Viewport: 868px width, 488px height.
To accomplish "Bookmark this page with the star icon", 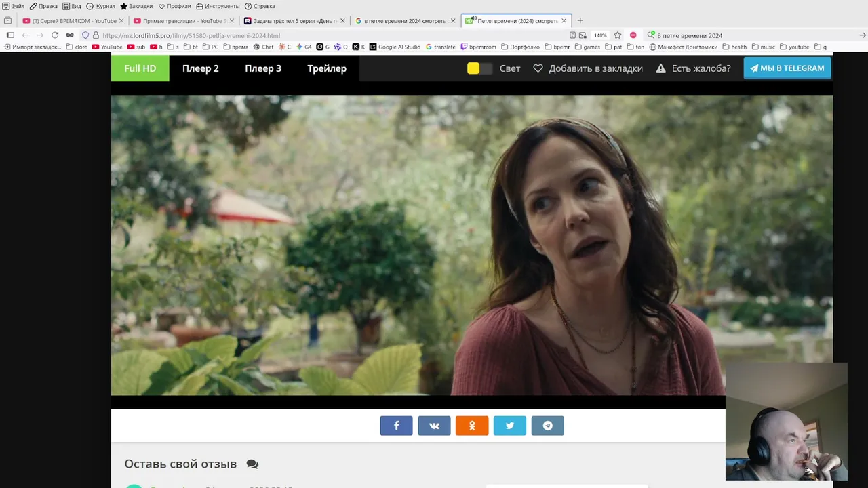I will 617,35.
